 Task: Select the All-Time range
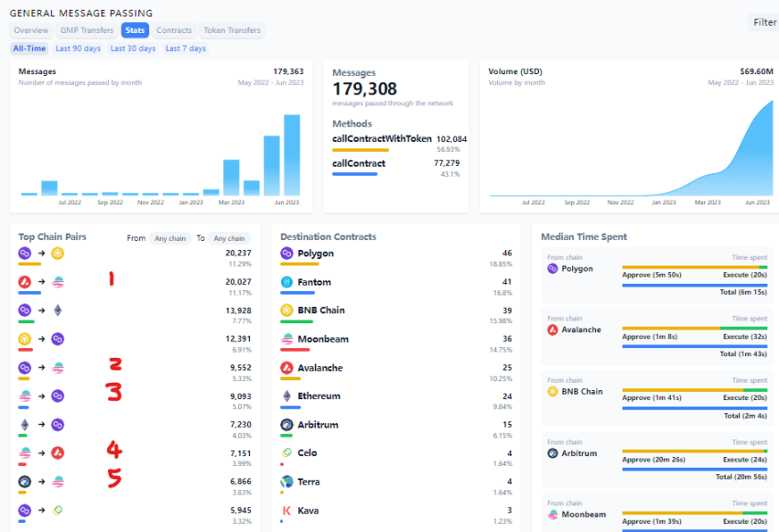pos(29,49)
